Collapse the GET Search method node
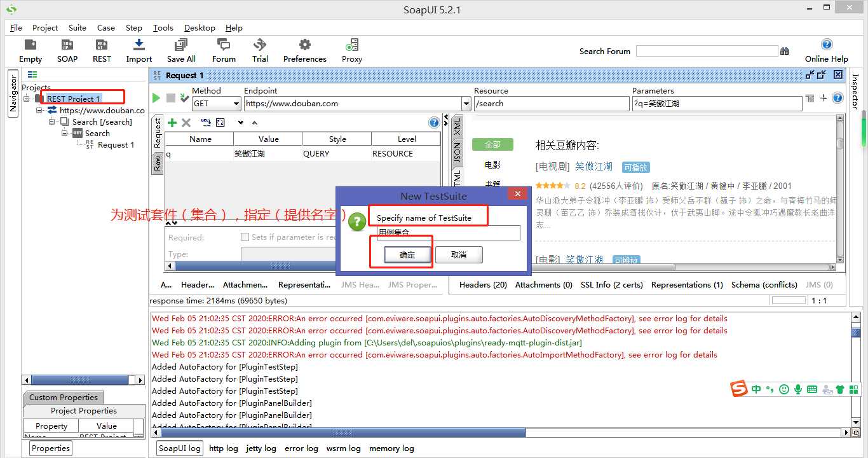This screenshot has width=868, height=458. click(x=65, y=133)
